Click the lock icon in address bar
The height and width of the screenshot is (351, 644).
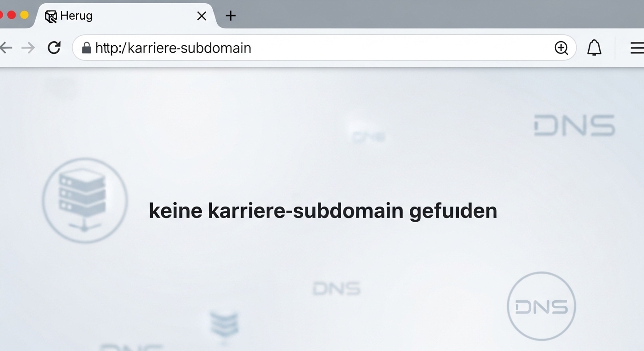86,48
